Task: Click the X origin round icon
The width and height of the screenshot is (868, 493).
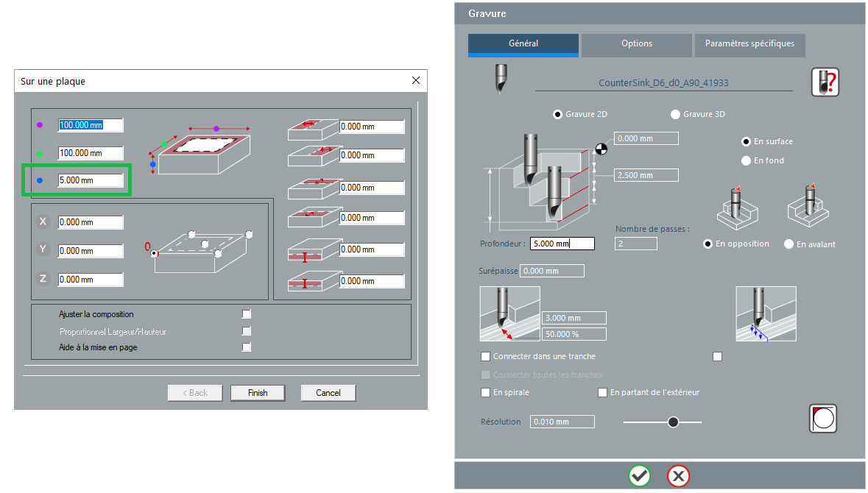Action: click(43, 221)
